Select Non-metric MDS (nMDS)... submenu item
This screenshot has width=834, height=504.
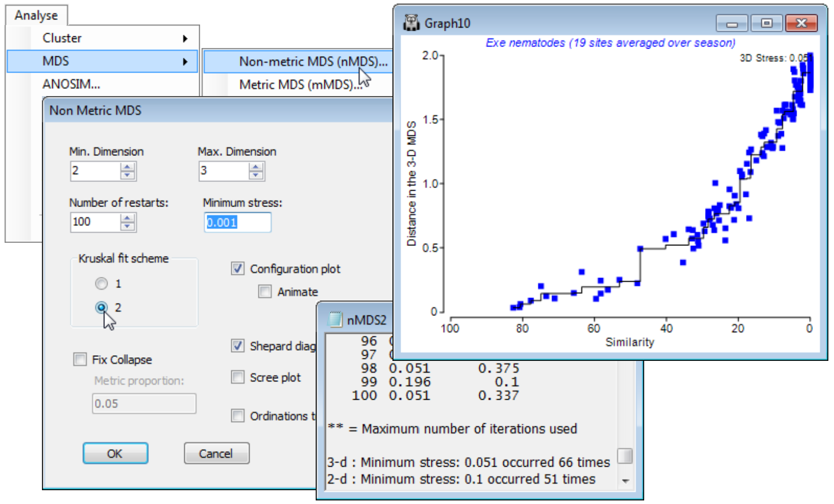coord(298,62)
